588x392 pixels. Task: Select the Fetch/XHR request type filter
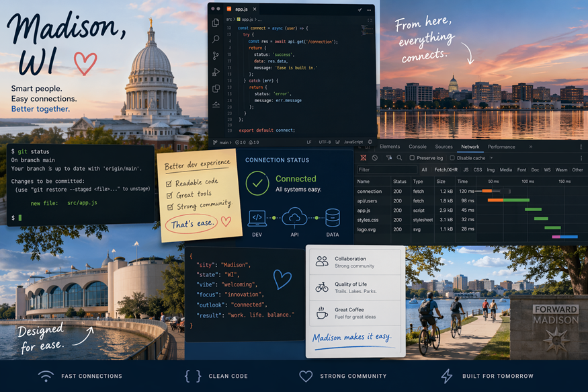tap(446, 169)
